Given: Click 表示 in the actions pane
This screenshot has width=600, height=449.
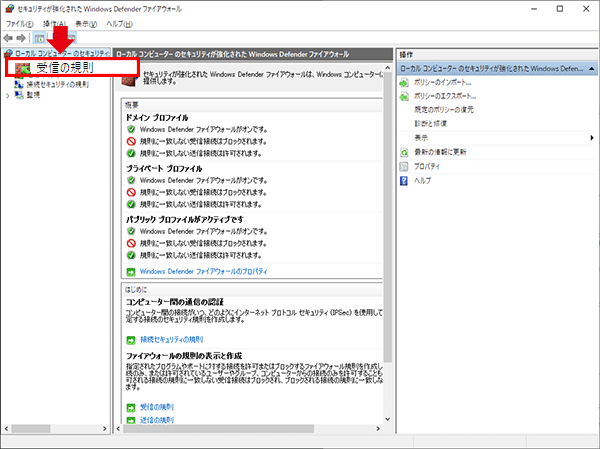Looking at the screenshot, I should pos(421,138).
